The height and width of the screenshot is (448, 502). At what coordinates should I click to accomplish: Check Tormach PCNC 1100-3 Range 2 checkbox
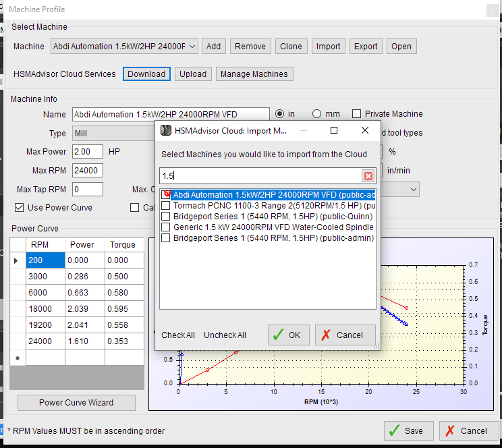166,206
